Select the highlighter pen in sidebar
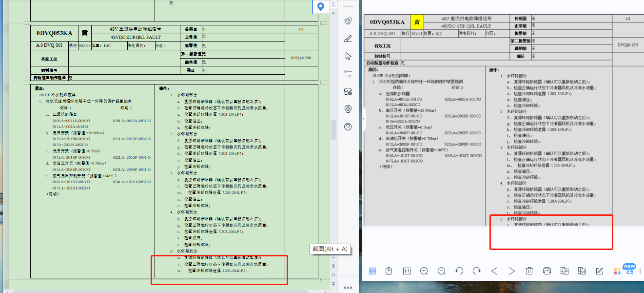Viewport: 644px width, 293px height. pos(348,38)
